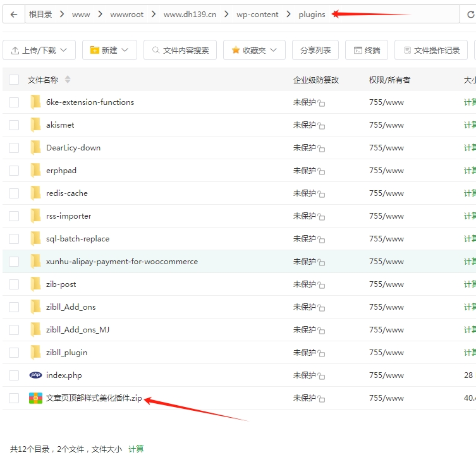This screenshot has height=462, width=476.
Task: Open the 新建 dropdown
Action: (109, 50)
